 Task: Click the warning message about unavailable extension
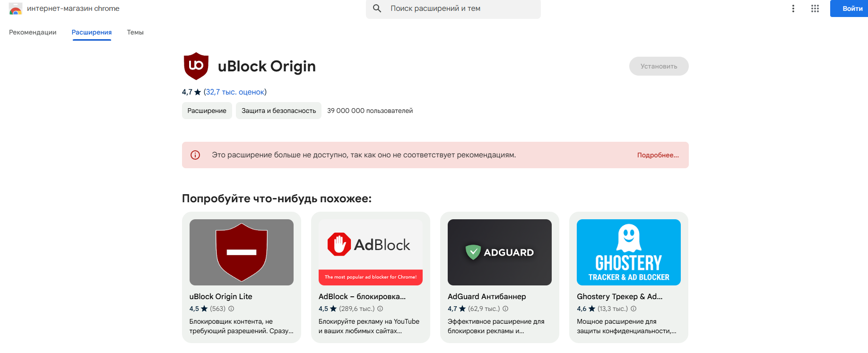364,155
